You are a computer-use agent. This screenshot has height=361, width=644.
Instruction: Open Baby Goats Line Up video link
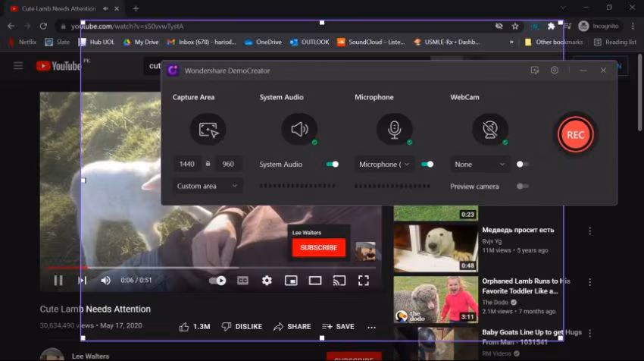[x=531, y=337]
